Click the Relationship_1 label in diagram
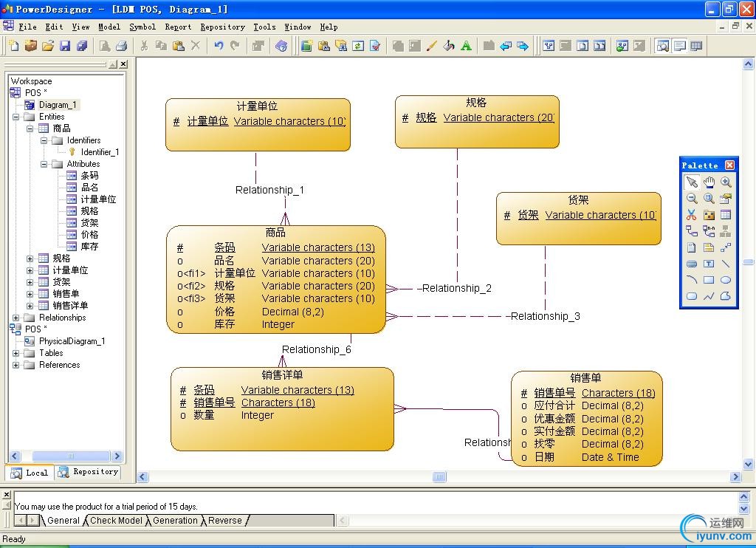 (x=269, y=190)
